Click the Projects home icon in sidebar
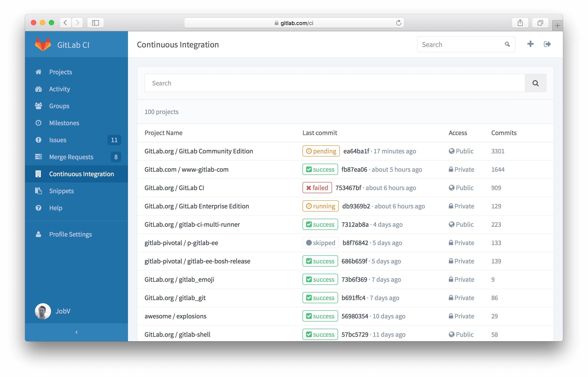 coord(38,72)
